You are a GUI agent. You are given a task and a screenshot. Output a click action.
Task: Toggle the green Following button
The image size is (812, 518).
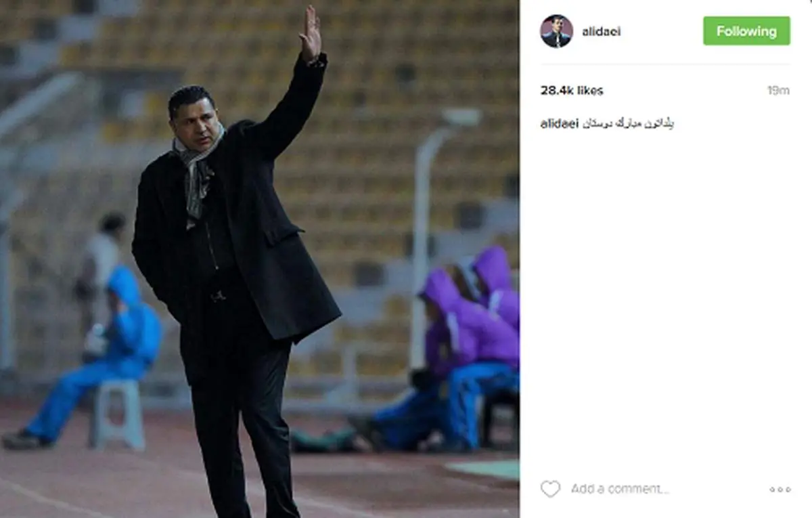click(x=746, y=31)
